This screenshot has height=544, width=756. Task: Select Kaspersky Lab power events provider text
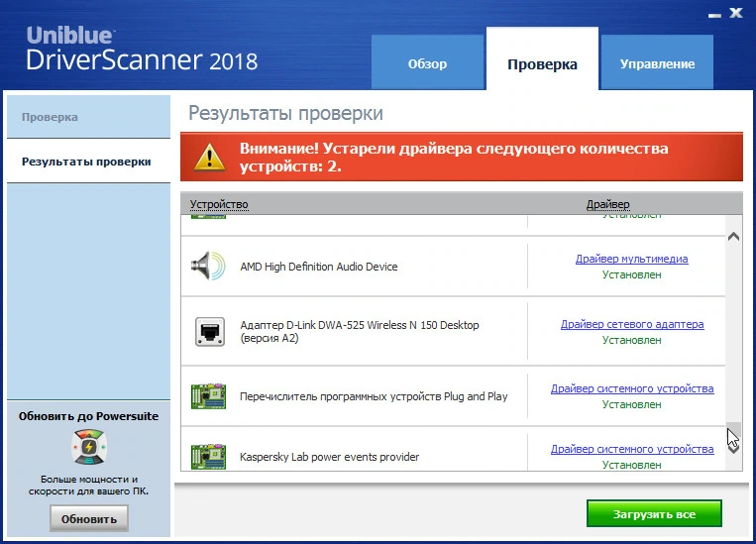pyautogui.click(x=329, y=457)
